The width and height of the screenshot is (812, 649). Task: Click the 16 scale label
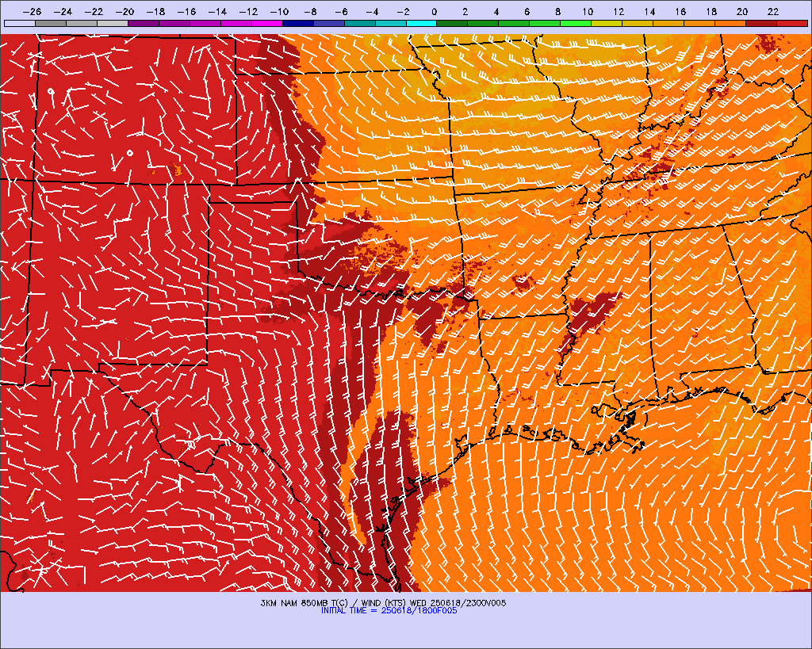680,11
